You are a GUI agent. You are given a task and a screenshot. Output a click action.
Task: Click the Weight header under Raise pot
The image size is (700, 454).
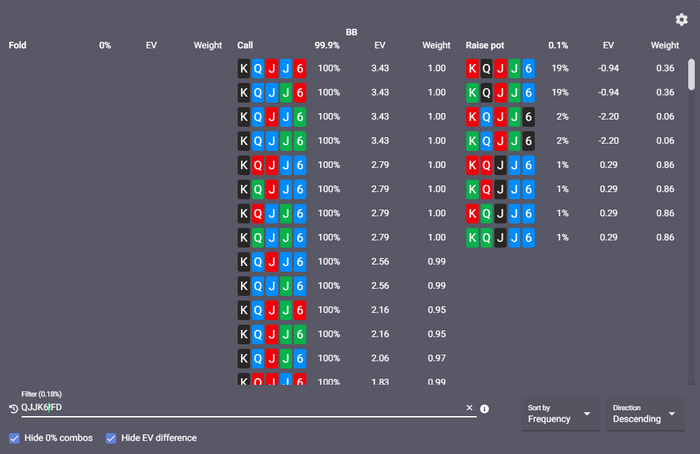tap(664, 45)
